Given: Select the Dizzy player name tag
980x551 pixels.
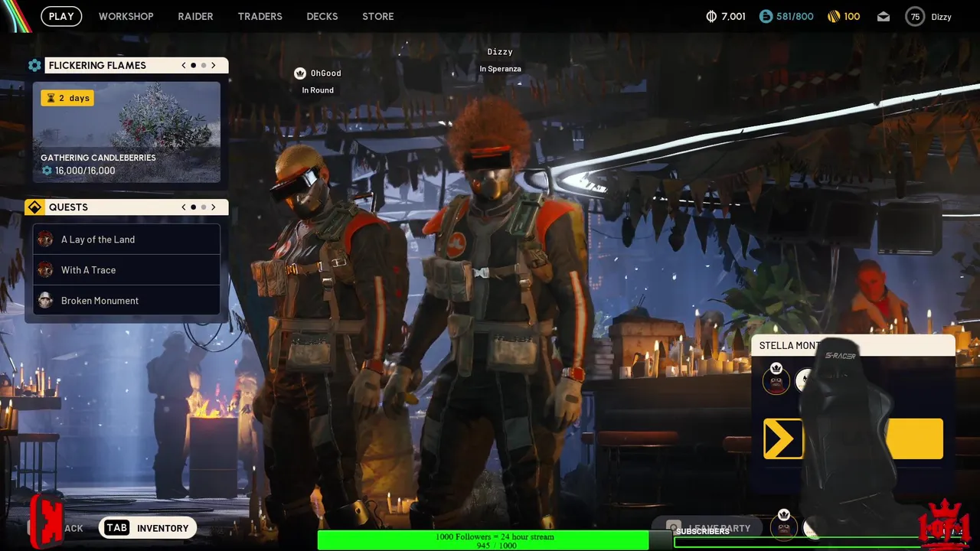Looking at the screenshot, I should click(500, 52).
